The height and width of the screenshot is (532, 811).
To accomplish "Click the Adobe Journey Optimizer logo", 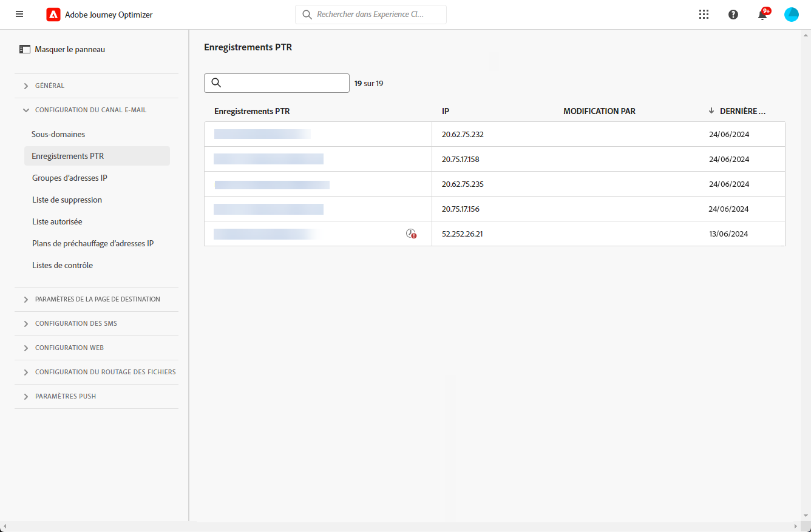I will tap(53, 15).
